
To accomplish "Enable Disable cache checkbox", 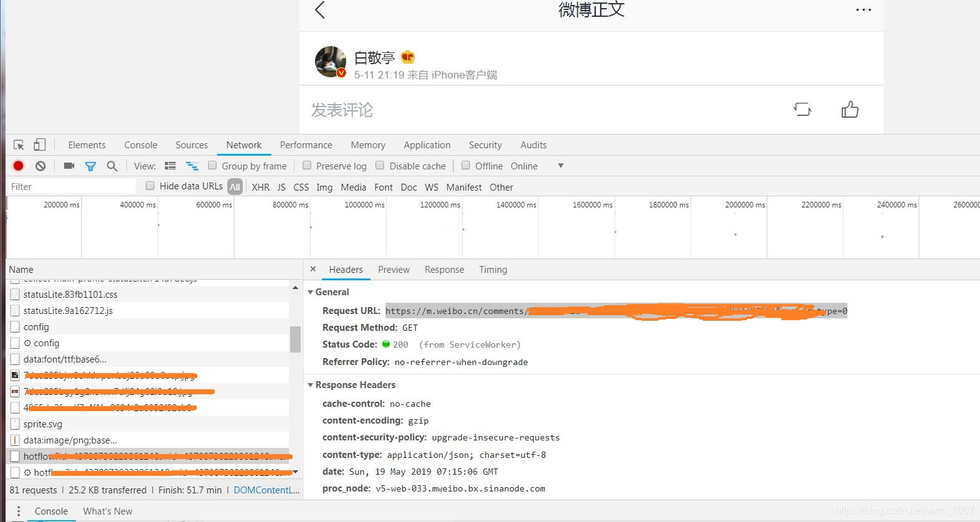I will pos(380,165).
